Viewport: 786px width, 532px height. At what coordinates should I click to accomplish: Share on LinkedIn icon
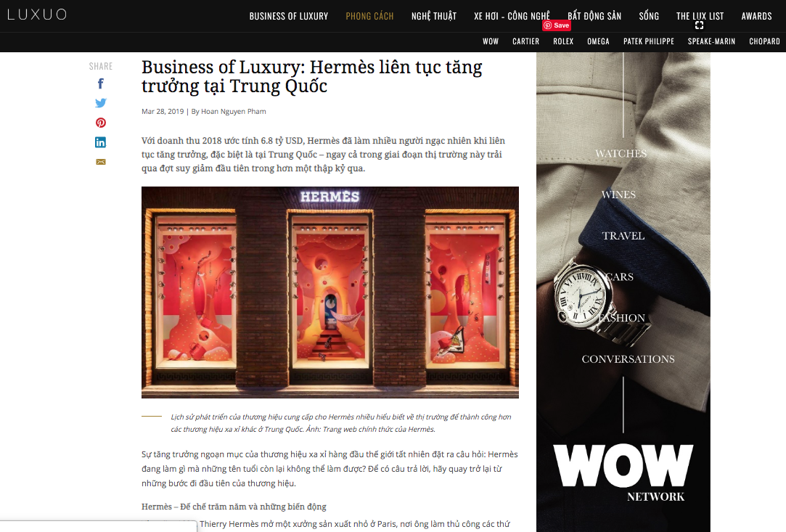click(x=101, y=142)
